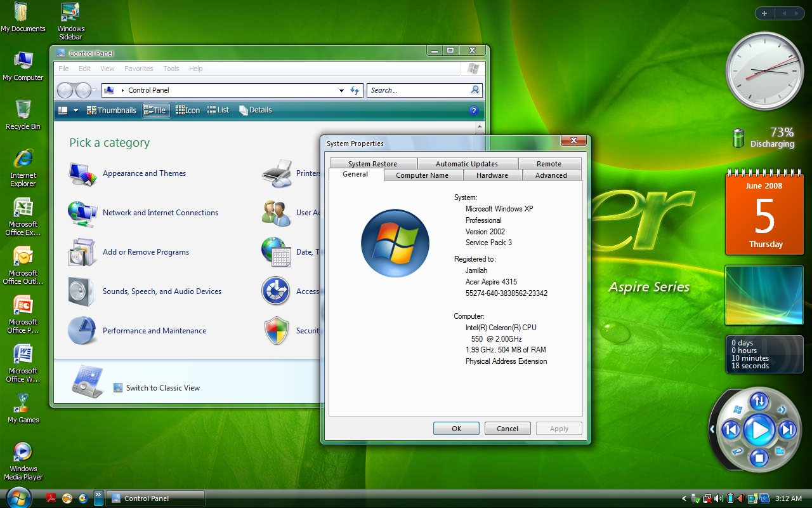Click the analog clock gadget
The image size is (812, 508).
(x=764, y=71)
